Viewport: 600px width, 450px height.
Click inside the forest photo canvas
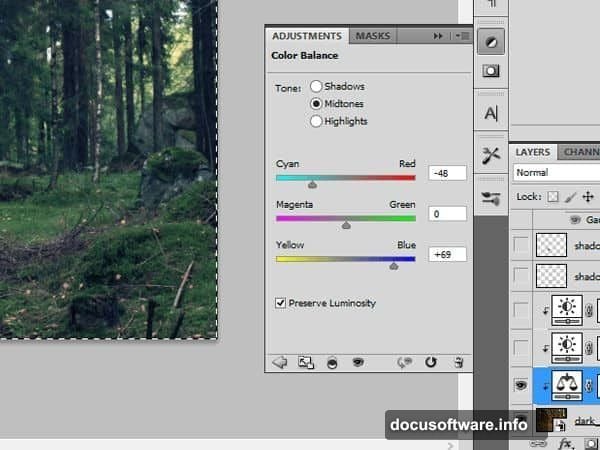coord(109,168)
